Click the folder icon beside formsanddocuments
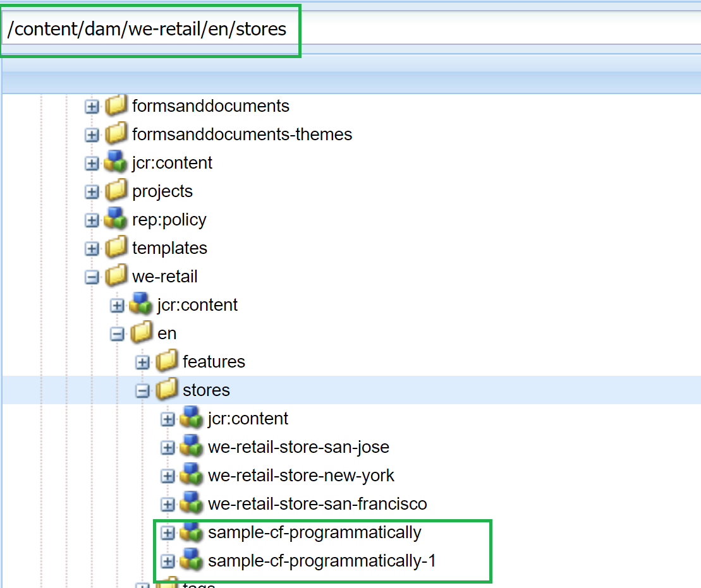Image resolution: width=701 pixels, height=588 pixels. (x=116, y=105)
